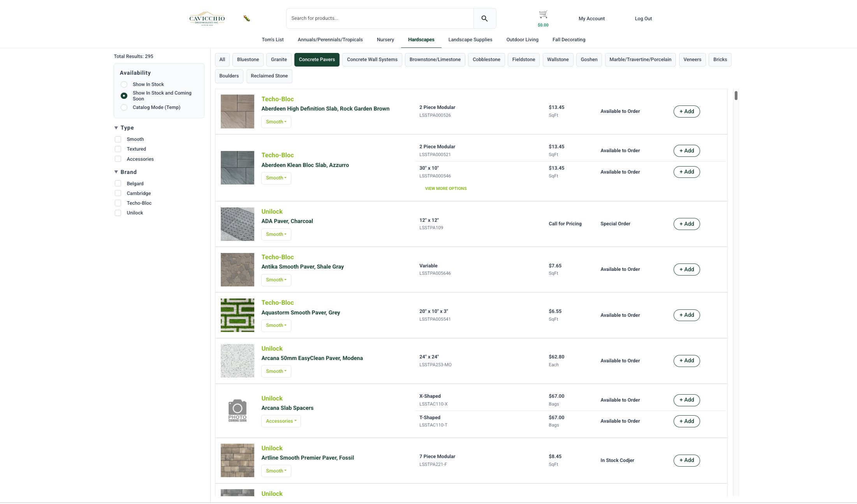
Task: Select Catalog Mode (Temp) radio button
Action: coord(124,107)
